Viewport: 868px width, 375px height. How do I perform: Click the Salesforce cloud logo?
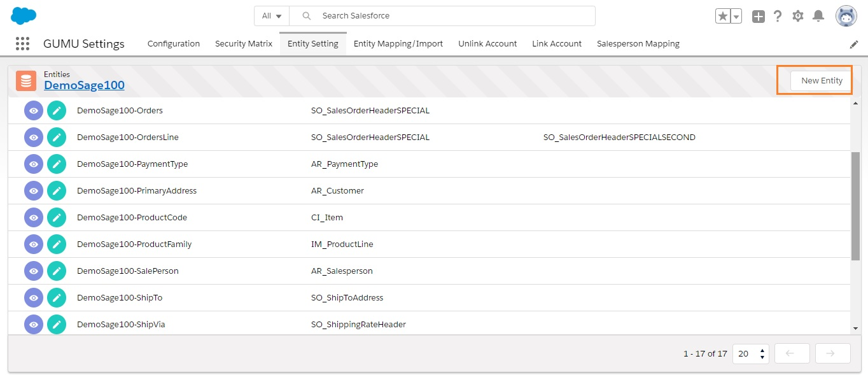coord(24,15)
